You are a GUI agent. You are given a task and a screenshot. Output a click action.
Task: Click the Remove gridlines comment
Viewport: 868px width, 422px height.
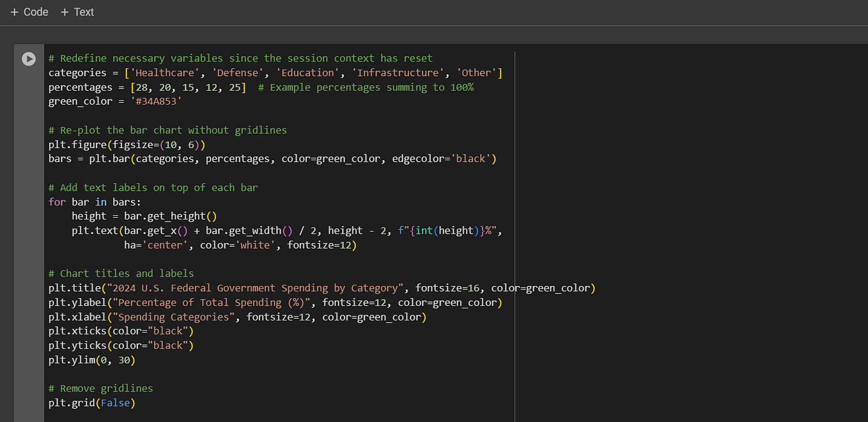[x=100, y=388]
